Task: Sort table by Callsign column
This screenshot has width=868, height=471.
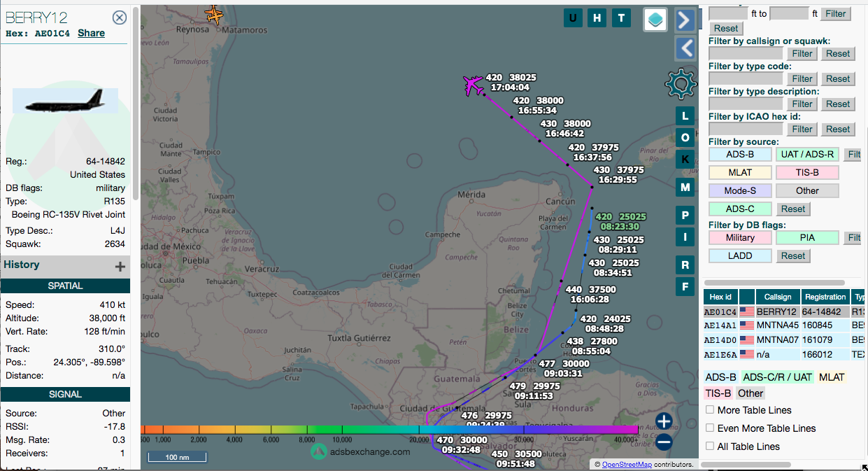Action: [778, 297]
